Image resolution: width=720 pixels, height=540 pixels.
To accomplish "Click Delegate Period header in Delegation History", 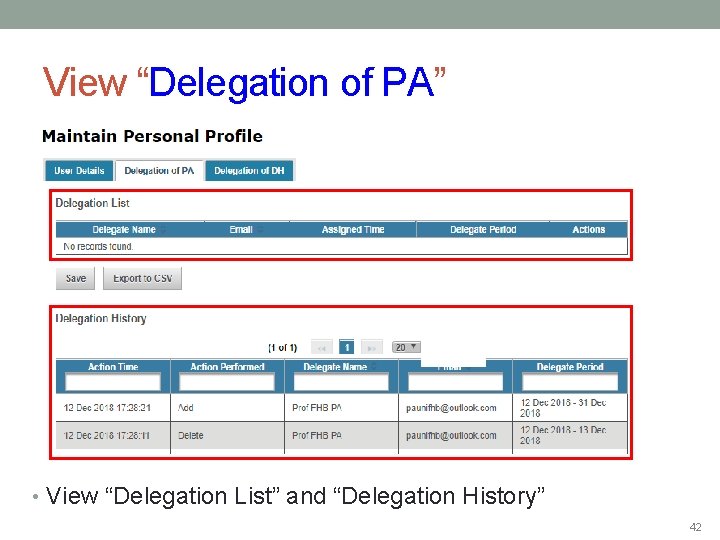I will click(570, 366).
